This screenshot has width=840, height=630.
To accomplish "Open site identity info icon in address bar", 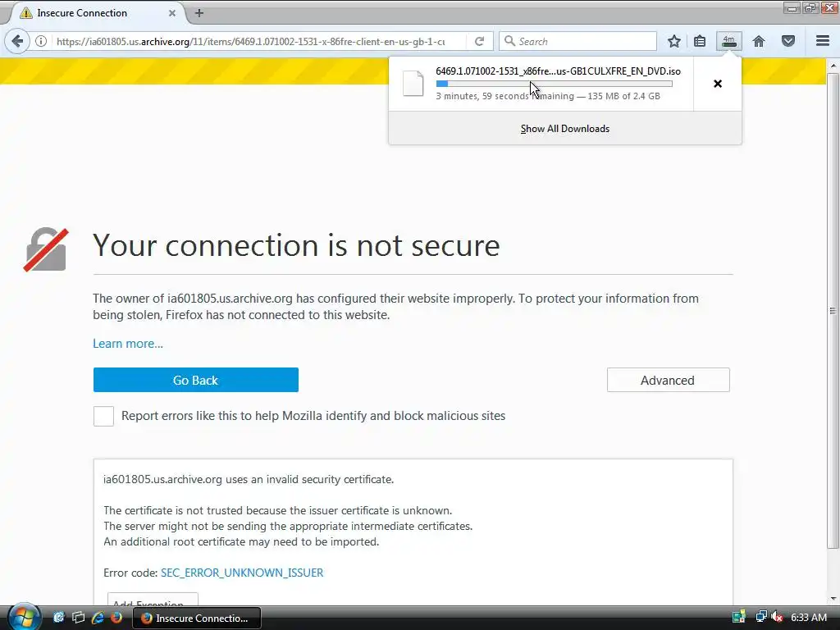I will pos(41,41).
